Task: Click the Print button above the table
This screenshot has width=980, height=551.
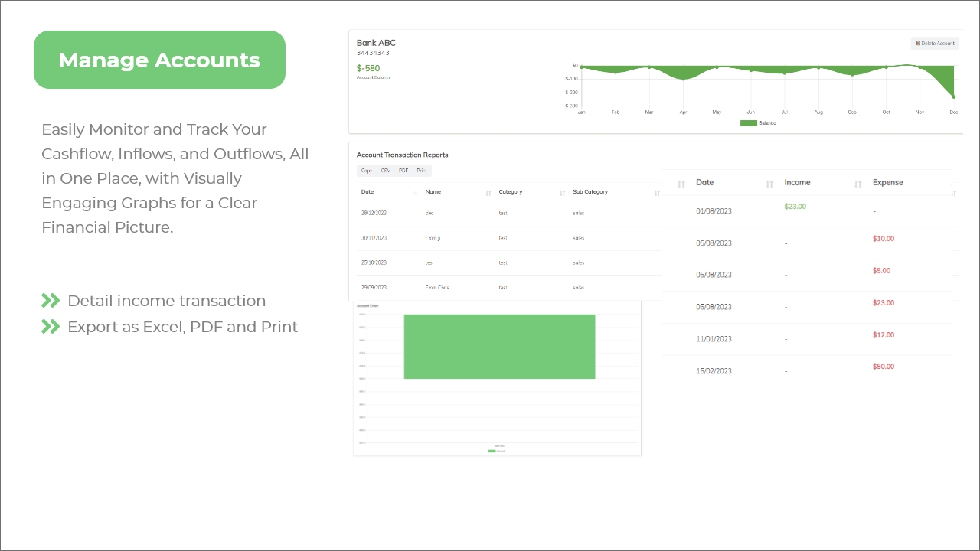Action: coord(422,171)
